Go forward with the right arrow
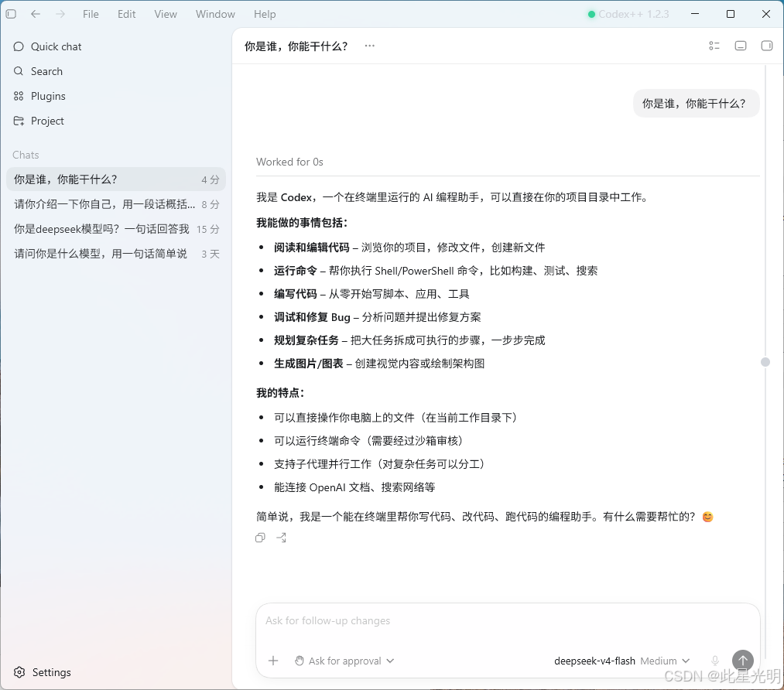 point(60,14)
